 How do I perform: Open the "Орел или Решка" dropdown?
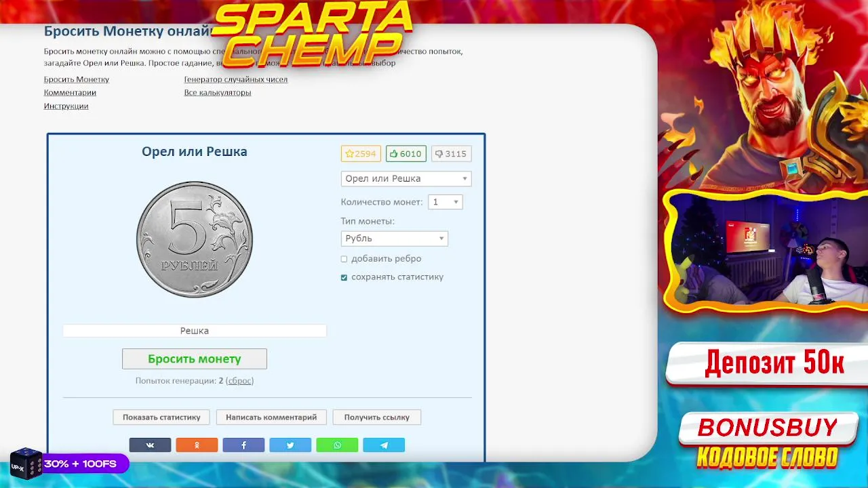[x=406, y=179]
